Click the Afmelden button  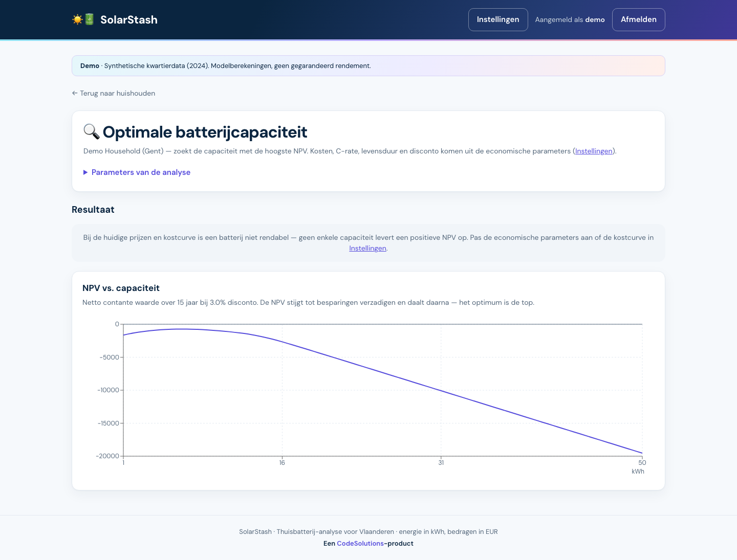[x=639, y=19]
